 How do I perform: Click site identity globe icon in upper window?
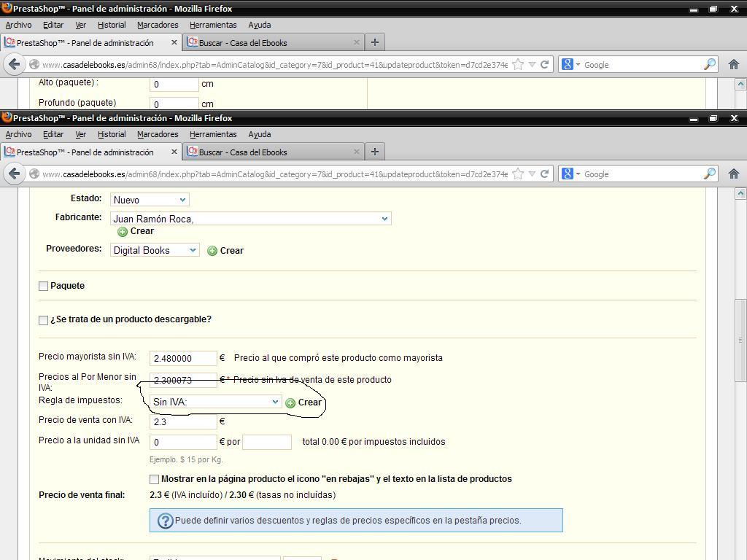click(x=34, y=64)
